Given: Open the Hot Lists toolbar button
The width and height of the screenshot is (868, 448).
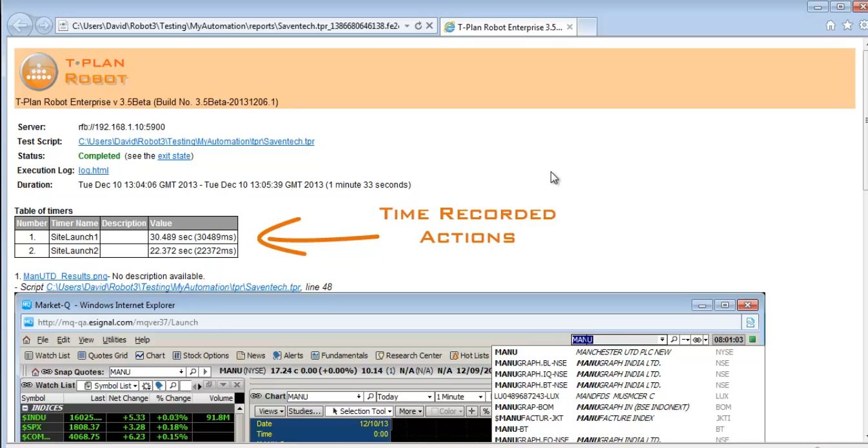Looking at the screenshot, I should 469,355.
